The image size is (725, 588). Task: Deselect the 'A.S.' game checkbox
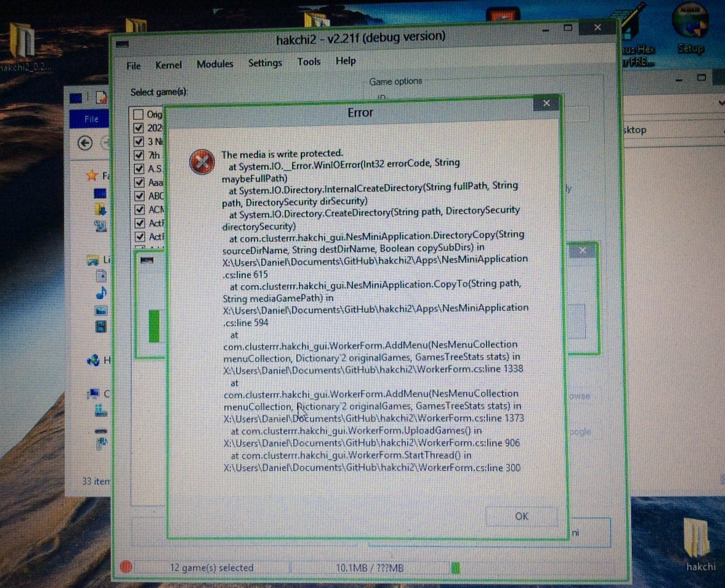point(138,169)
